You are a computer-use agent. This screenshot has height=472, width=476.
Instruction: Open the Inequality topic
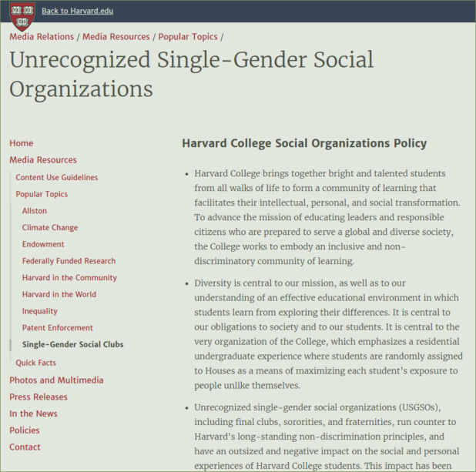[40, 311]
